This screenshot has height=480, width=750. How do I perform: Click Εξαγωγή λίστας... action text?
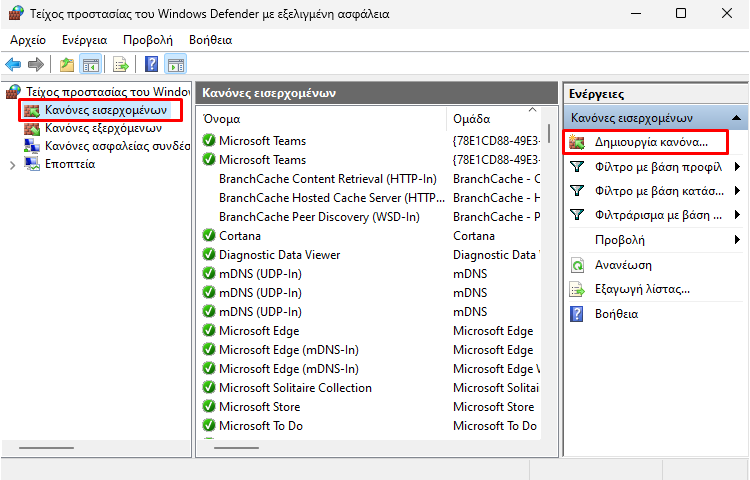(642, 289)
